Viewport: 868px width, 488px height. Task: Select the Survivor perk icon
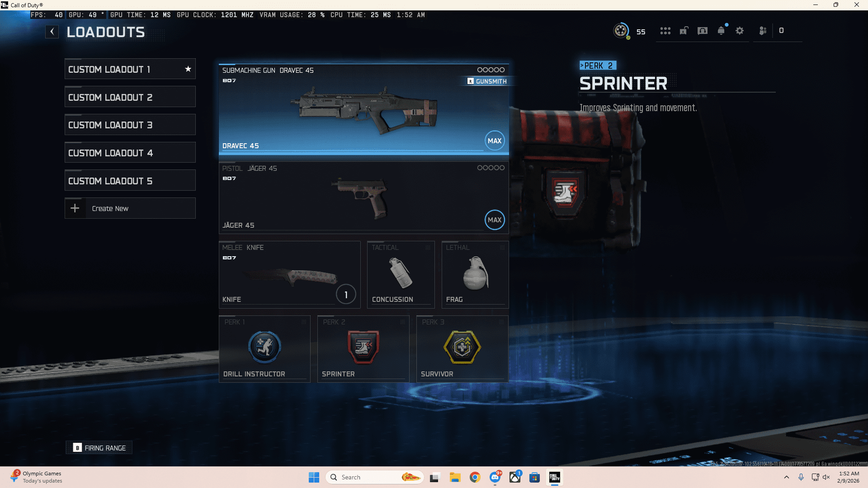pos(462,347)
